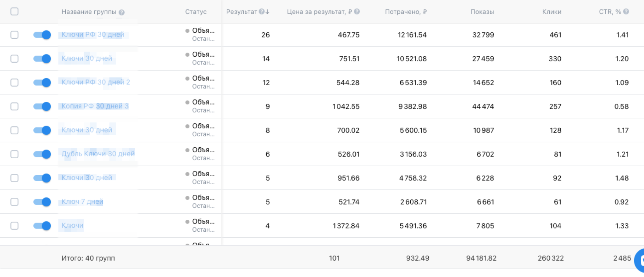Check the Дубль Ключи 30 дней row
Viewport: 644px width, 277px height.
tap(14, 154)
